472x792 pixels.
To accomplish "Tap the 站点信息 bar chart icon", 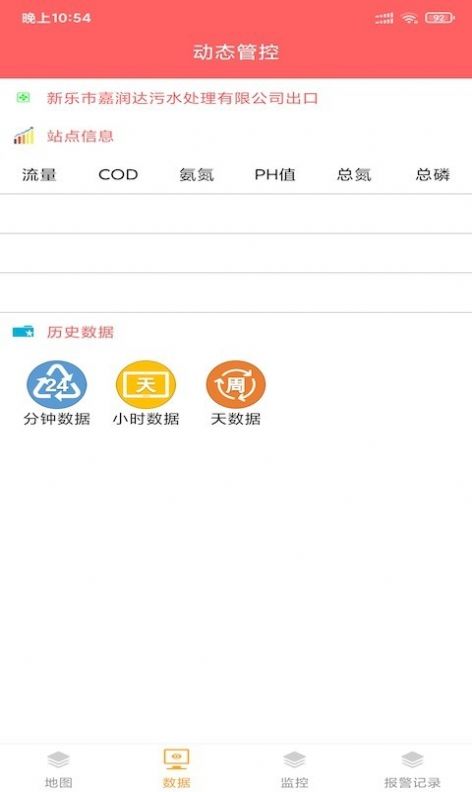I will click(24, 135).
